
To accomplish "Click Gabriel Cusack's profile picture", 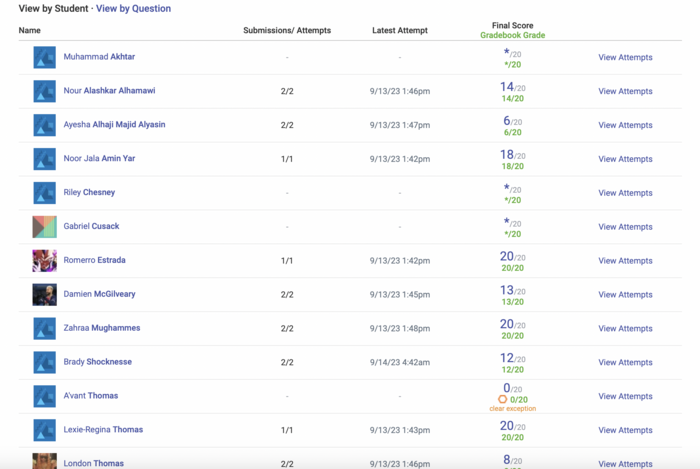I will click(x=44, y=227).
